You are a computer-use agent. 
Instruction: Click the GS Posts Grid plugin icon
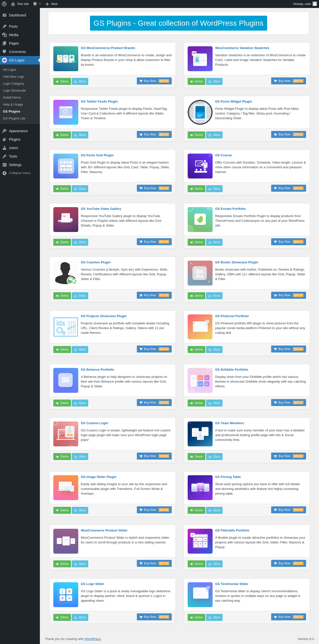click(x=66, y=166)
